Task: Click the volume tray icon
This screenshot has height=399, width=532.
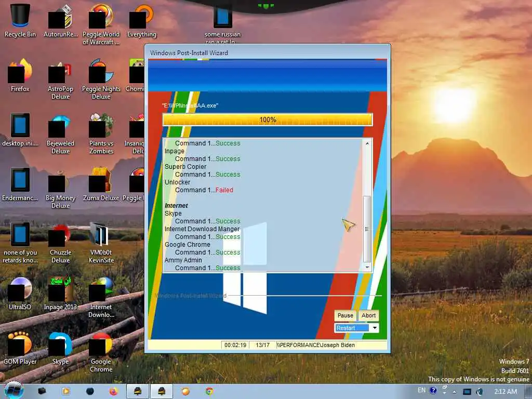Action: pyautogui.click(x=480, y=392)
